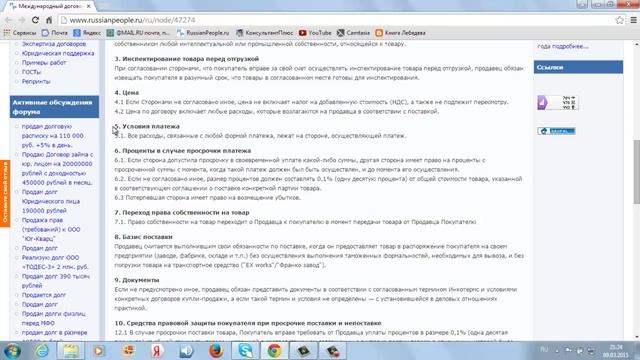Open the RussianPeople.ru bookmark
This screenshot has height=360, width=640.
click(x=203, y=33)
